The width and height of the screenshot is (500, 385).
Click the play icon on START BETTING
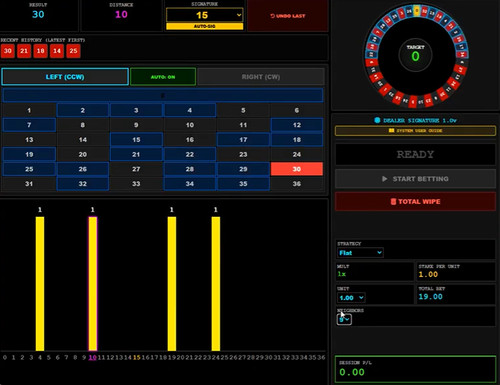(384, 179)
